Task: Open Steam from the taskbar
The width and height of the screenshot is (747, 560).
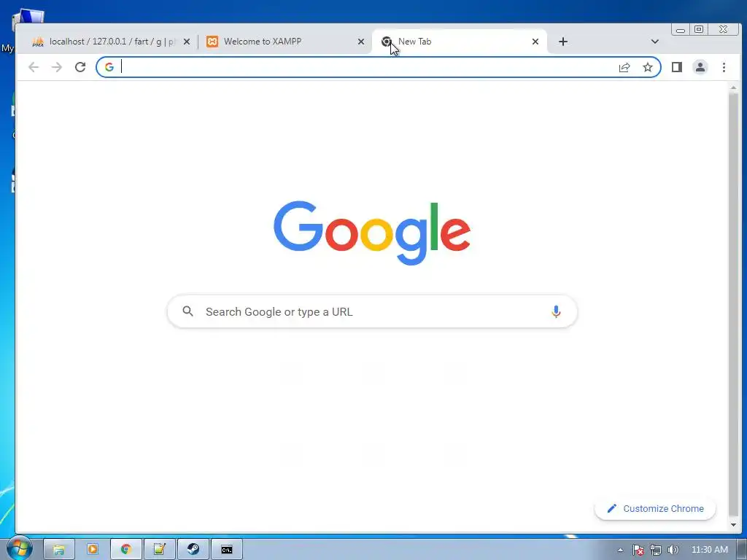Action: point(193,550)
